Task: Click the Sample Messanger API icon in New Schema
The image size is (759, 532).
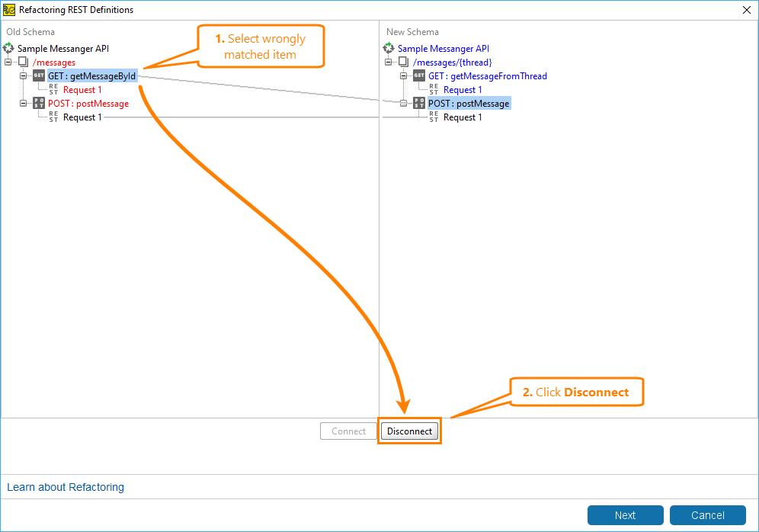Action: (x=389, y=47)
